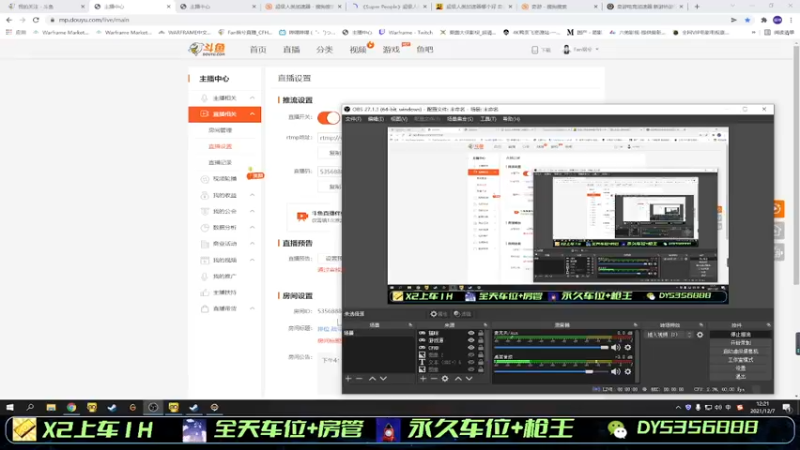Move the selected scene up in OBS
This screenshot has width=800, height=450.
(x=372, y=379)
